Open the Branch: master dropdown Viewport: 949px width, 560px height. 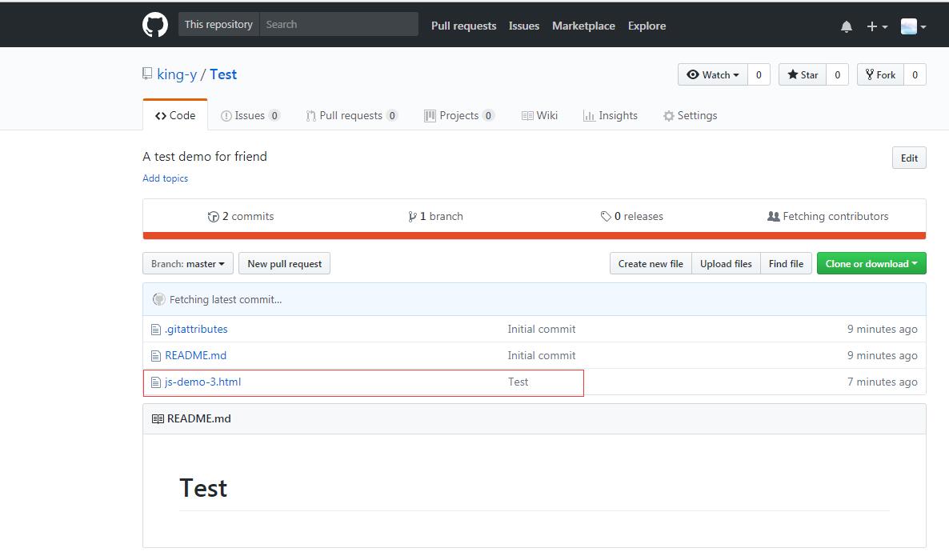coord(188,264)
